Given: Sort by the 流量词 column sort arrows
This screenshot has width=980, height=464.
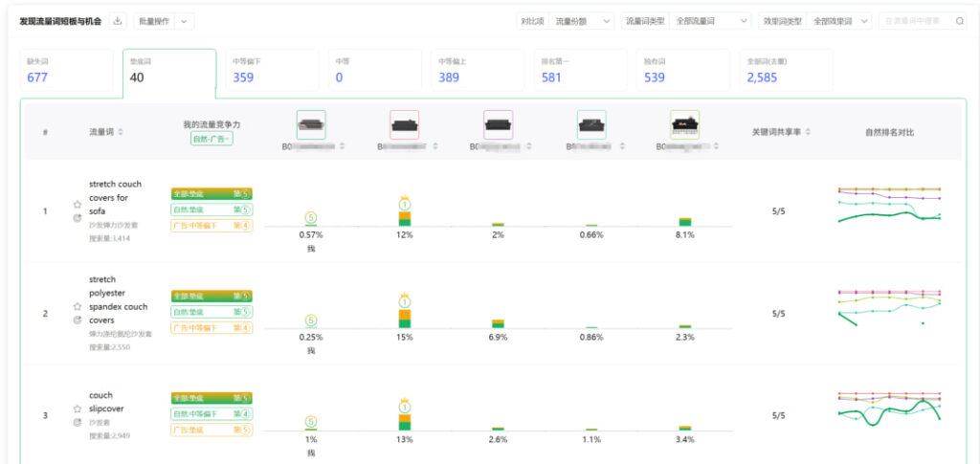Looking at the screenshot, I should [x=121, y=132].
